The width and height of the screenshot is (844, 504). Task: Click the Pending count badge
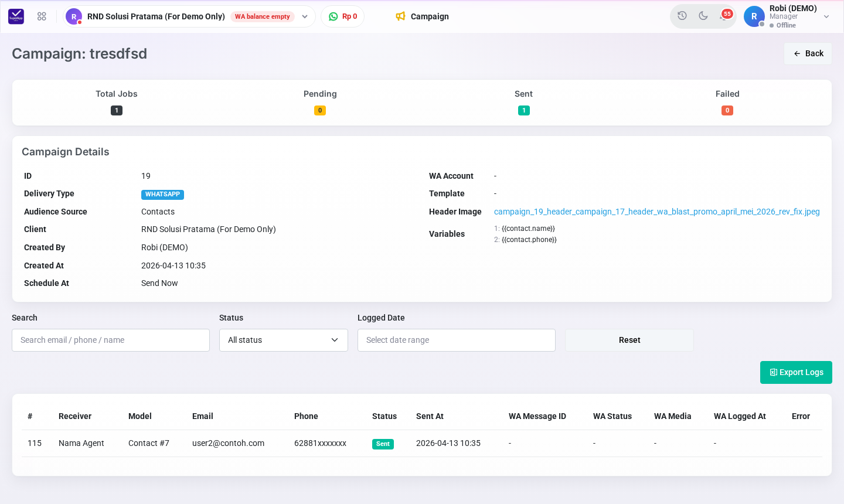(x=320, y=110)
